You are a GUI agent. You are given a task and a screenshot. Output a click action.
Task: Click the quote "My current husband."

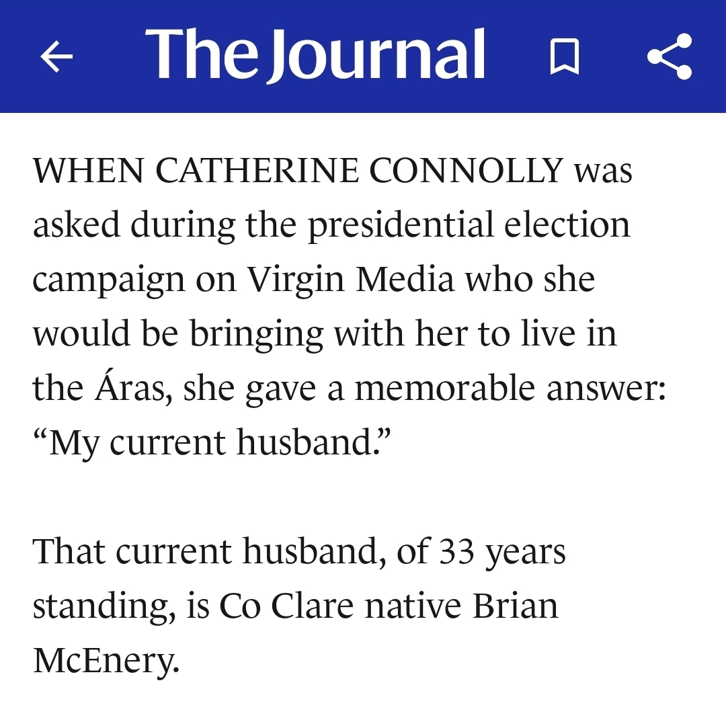point(212,442)
